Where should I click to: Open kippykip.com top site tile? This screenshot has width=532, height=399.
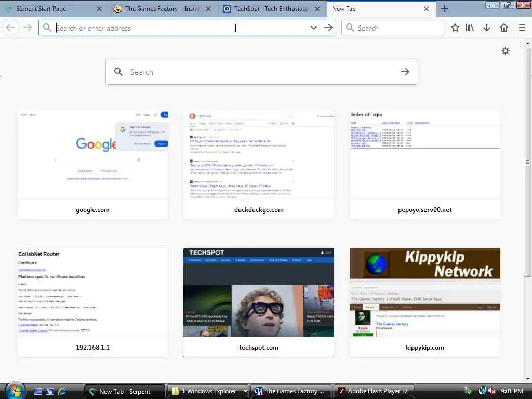[425, 302]
